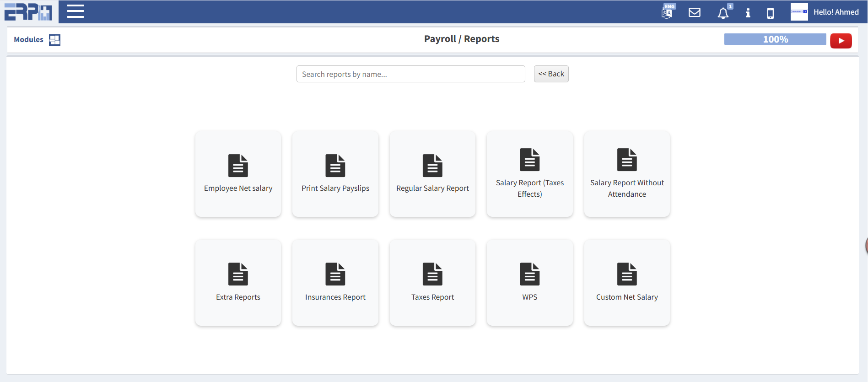Focus the Search reports by name field
Viewport: 868px width, 382px height.
[410, 74]
